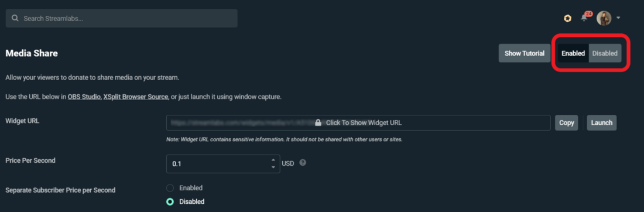Open the gold star Prime icon
This screenshot has height=212, width=644.
(567, 18)
